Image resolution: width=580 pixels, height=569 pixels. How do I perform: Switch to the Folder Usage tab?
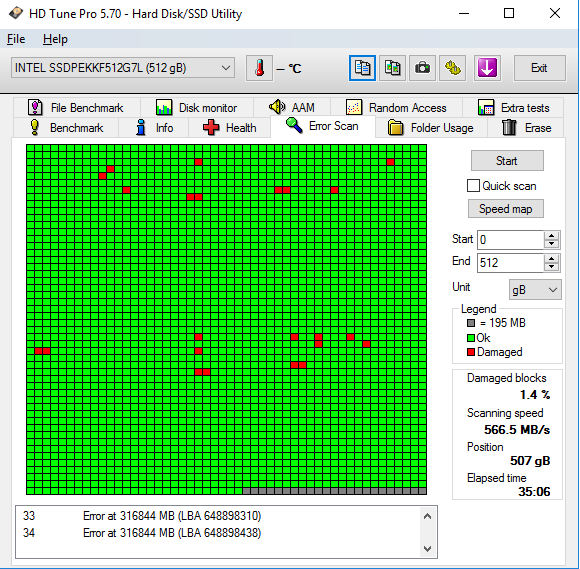(x=431, y=128)
